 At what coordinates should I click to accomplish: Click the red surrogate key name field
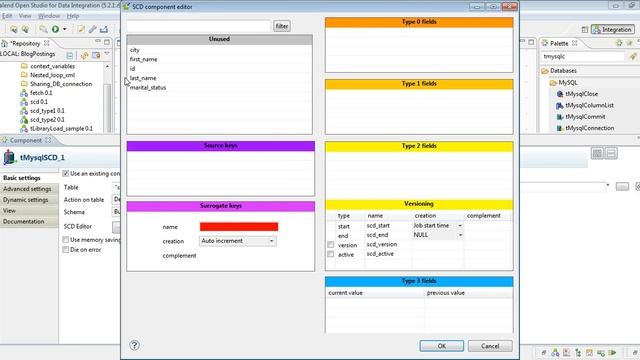tap(239, 227)
